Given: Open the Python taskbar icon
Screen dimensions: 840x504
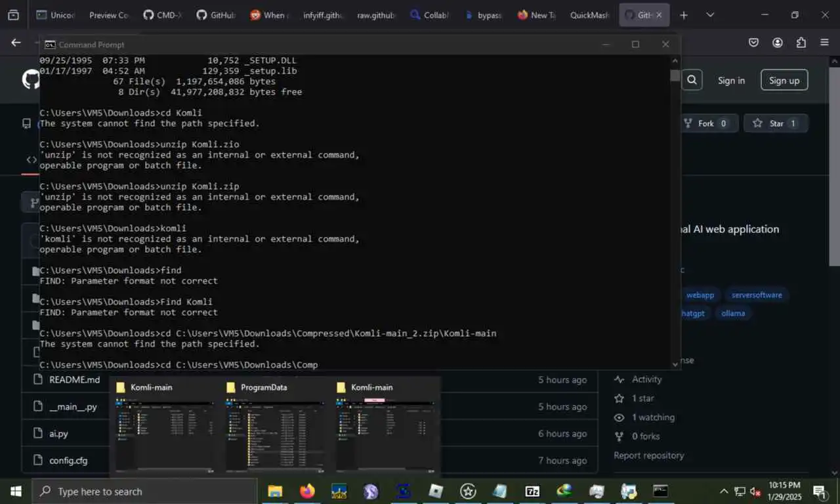Looking at the screenshot, I should click(x=629, y=491).
